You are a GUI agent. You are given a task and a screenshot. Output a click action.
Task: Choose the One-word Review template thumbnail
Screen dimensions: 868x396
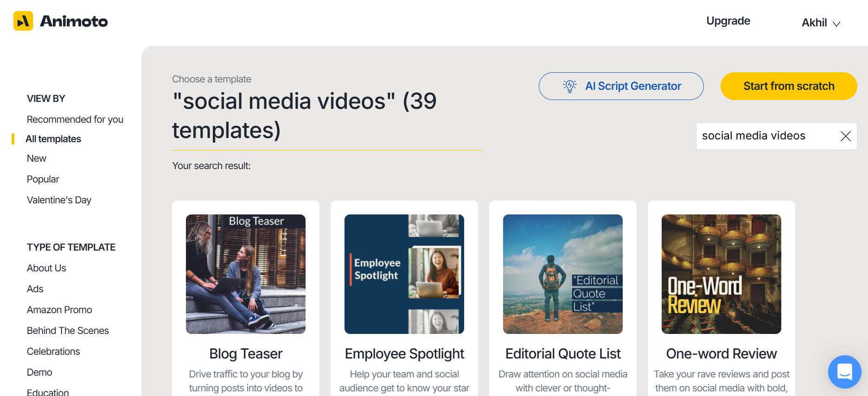point(721,274)
